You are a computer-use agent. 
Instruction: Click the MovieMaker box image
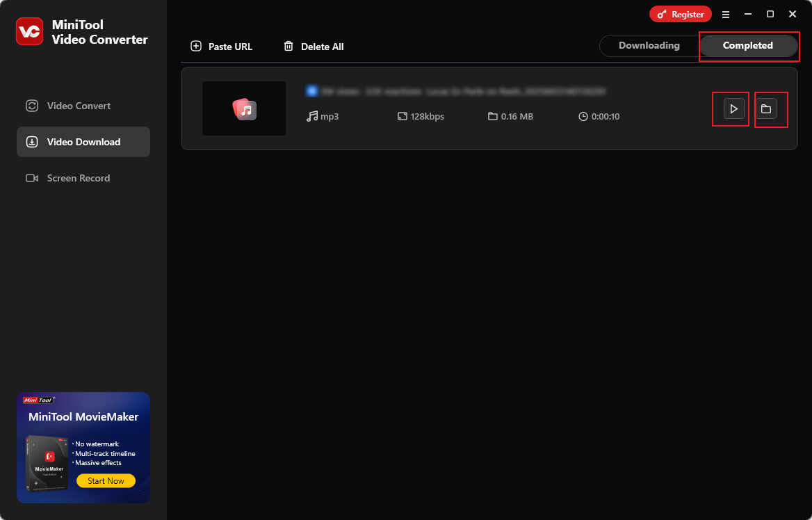click(47, 463)
